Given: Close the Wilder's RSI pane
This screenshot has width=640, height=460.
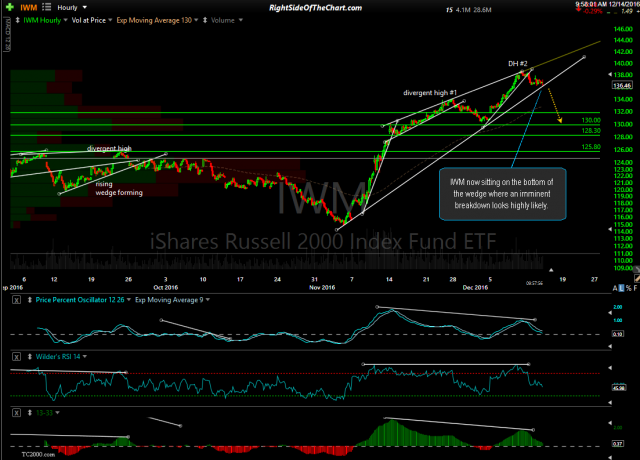Looking at the screenshot, I should (x=16, y=357).
